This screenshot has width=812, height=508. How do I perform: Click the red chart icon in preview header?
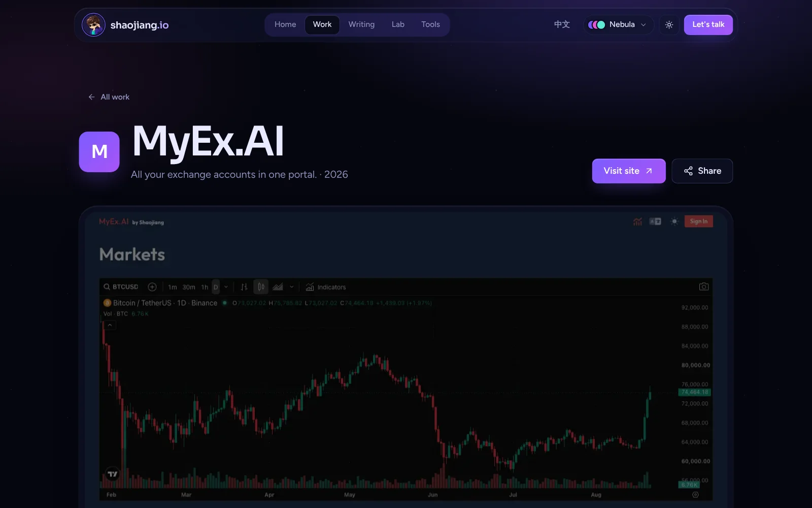pos(638,221)
